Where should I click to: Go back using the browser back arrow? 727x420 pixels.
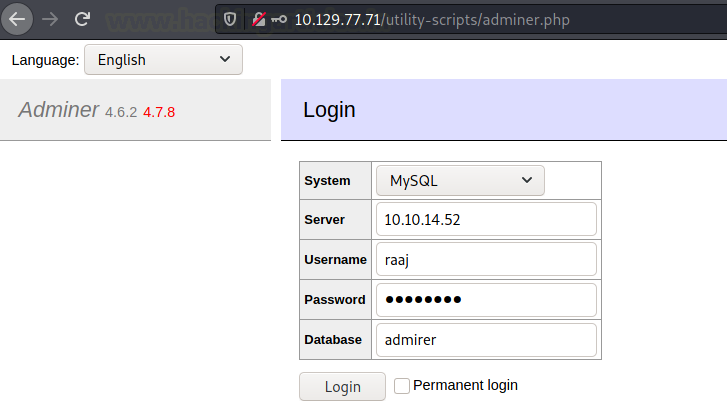(x=17, y=19)
